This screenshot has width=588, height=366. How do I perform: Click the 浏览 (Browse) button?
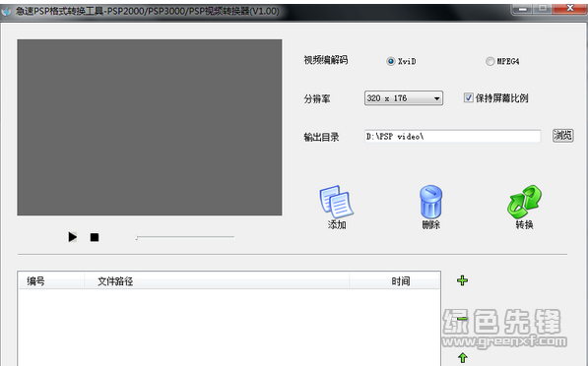click(x=562, y=135)
